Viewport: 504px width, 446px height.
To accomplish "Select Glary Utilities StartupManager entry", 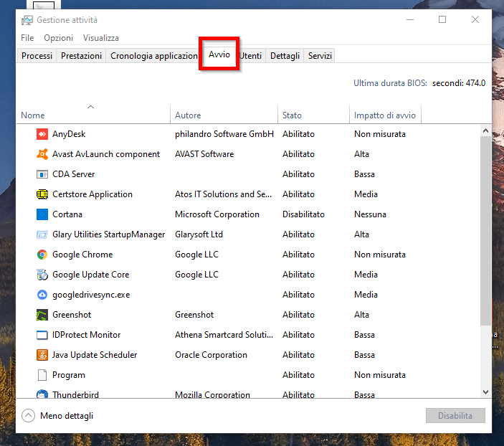I will coord(109,234).
